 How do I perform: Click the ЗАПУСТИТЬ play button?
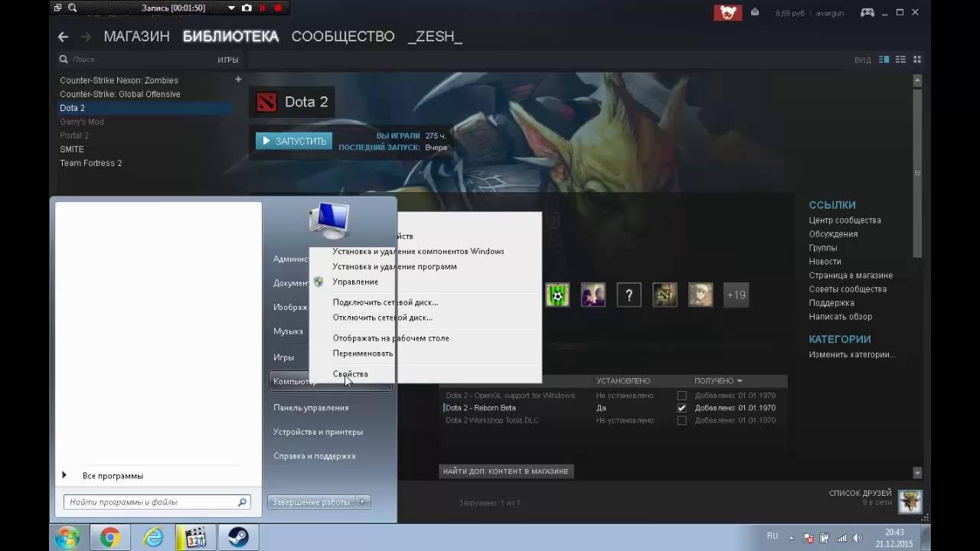click(294, 141)
